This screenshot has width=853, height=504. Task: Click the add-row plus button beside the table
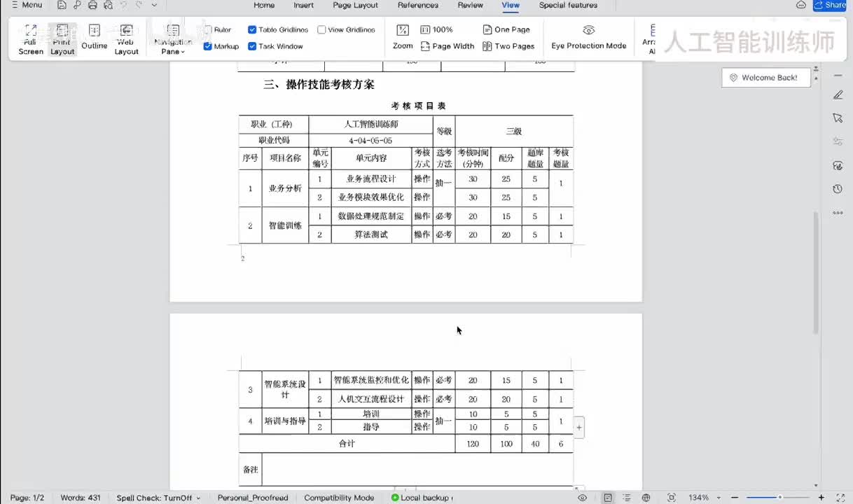coord(578,427)
